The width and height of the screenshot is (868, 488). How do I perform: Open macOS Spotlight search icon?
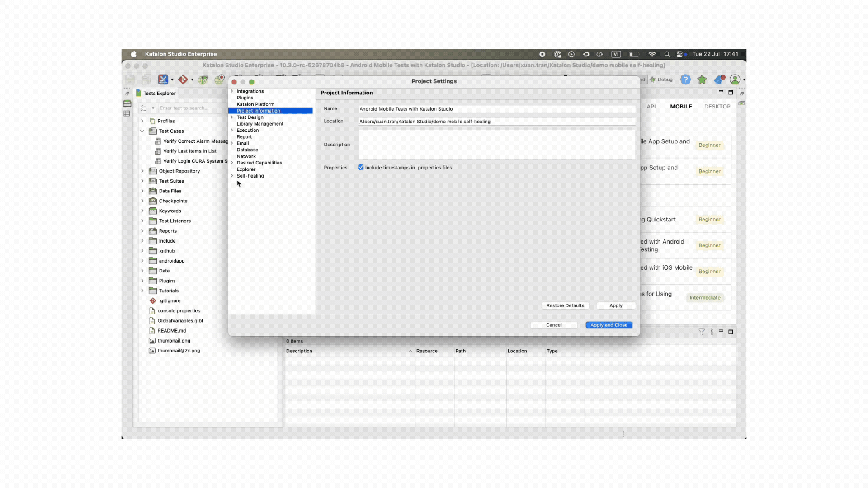(667, 54)
